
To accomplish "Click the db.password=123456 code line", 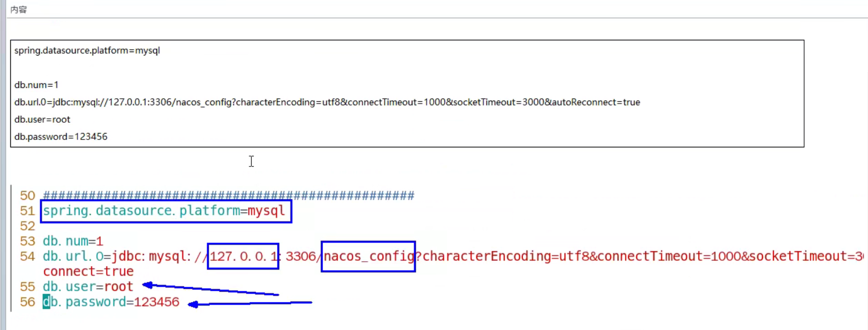I will (111, 302).
